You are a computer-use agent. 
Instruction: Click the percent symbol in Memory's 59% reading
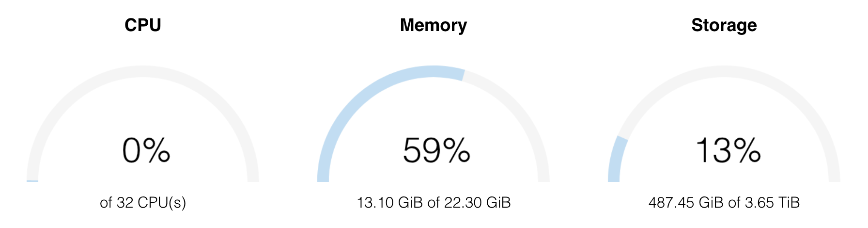tap(457, 150)
